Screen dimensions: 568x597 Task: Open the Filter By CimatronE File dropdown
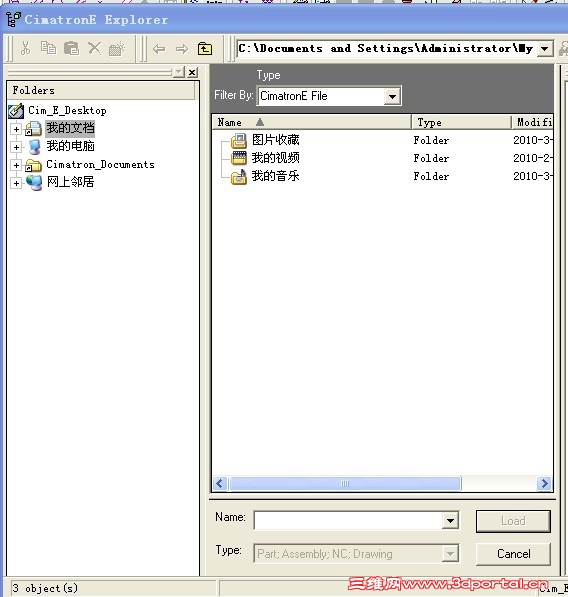pyautogui.click(x=392, y=96)
